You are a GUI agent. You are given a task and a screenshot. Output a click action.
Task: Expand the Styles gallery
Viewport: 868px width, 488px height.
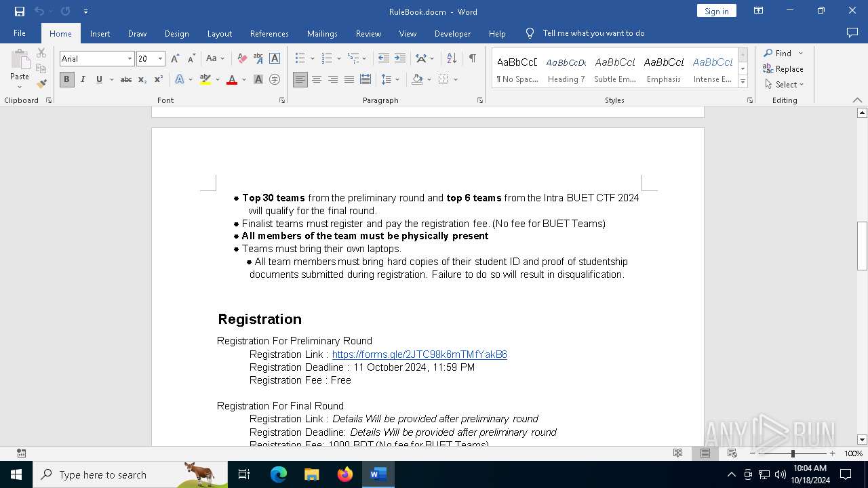pos(743,83)
